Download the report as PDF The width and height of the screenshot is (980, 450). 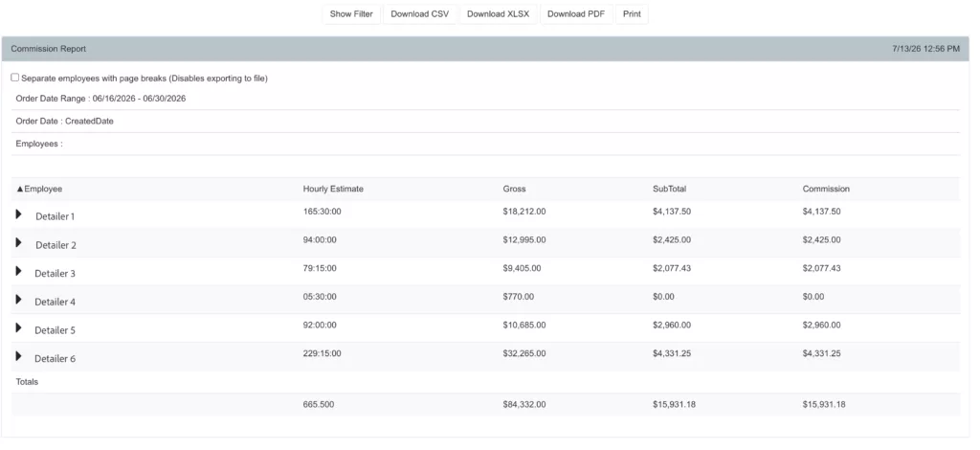tap(576, 14)
